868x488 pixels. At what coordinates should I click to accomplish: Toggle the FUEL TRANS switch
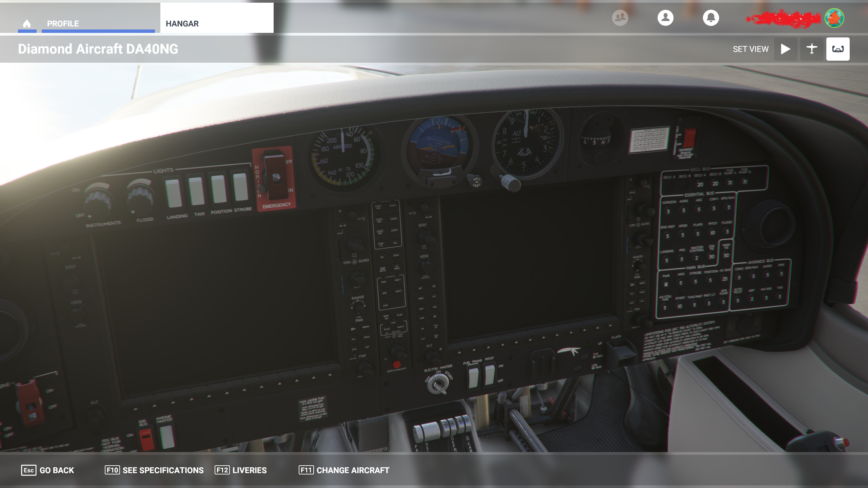[473, 378]
